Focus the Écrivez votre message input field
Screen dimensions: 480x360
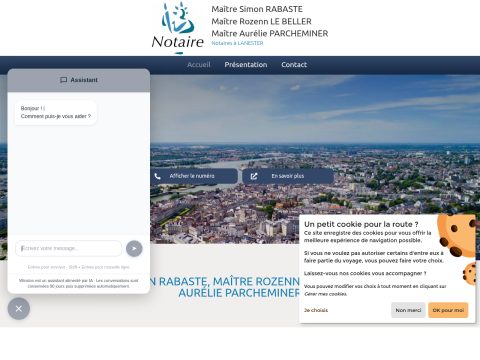tap(68, 248)
